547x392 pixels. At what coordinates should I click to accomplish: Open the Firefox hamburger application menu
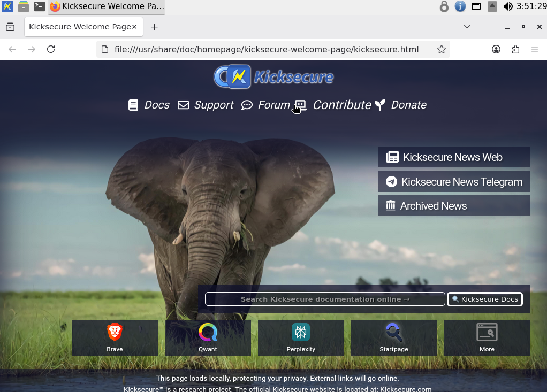pyautogui.click(x=534, y=49)
